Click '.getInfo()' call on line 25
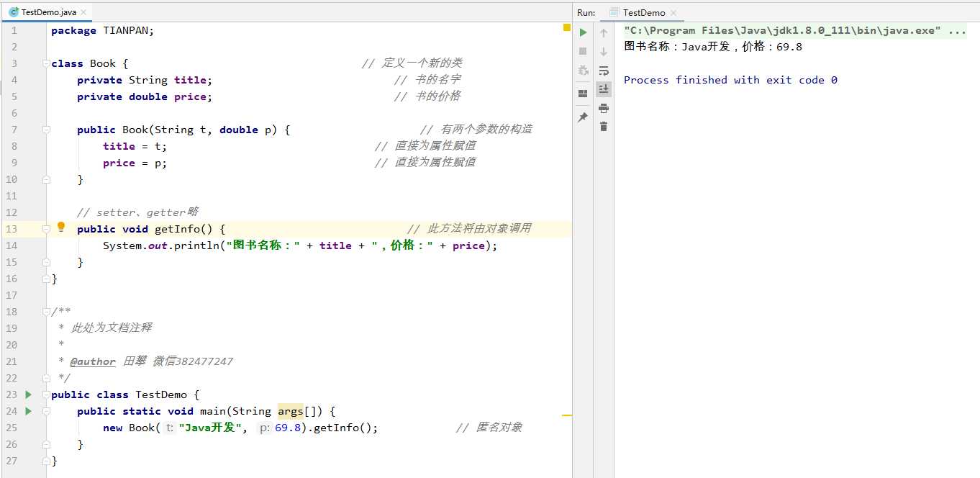Viewport: 980px width, 478px height. 341,428
